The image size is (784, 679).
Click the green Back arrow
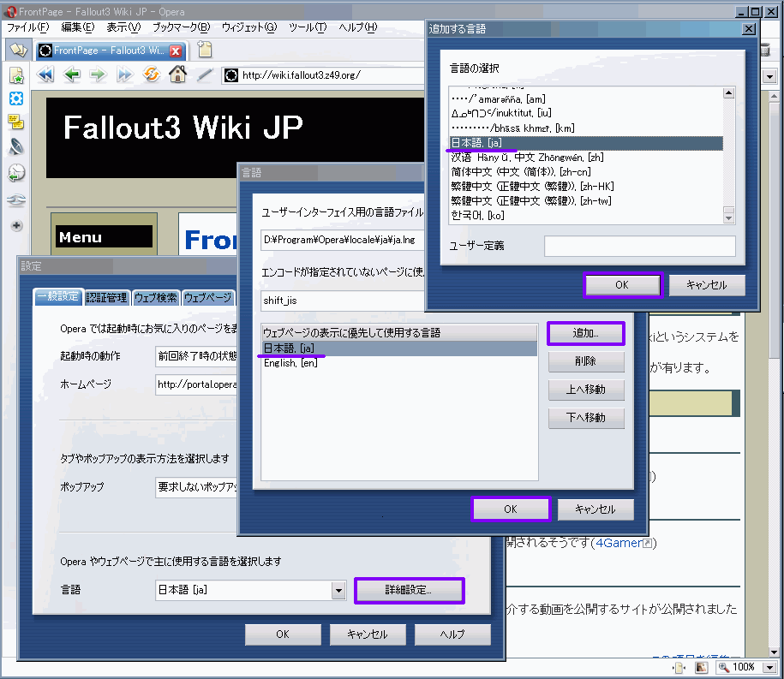(x=72, y=74)
